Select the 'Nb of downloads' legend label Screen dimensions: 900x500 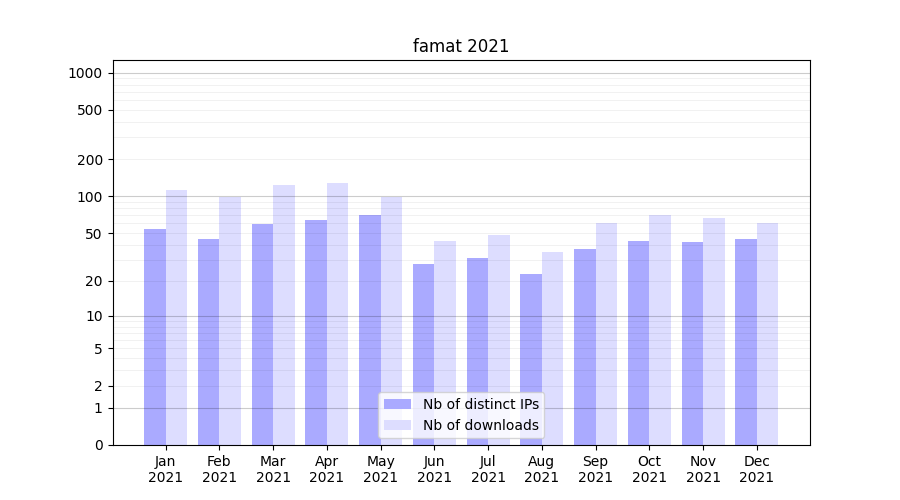click(x=480, y=425)
